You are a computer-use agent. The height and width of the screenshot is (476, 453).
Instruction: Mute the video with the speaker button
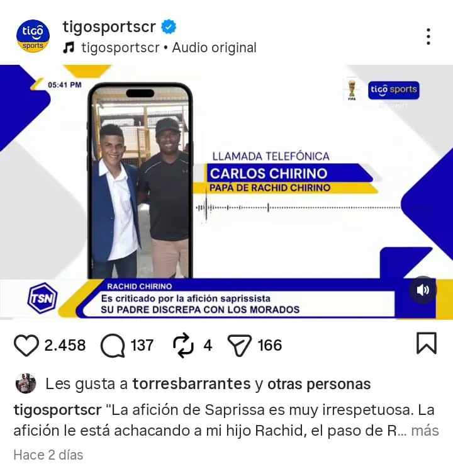(423, 290)
